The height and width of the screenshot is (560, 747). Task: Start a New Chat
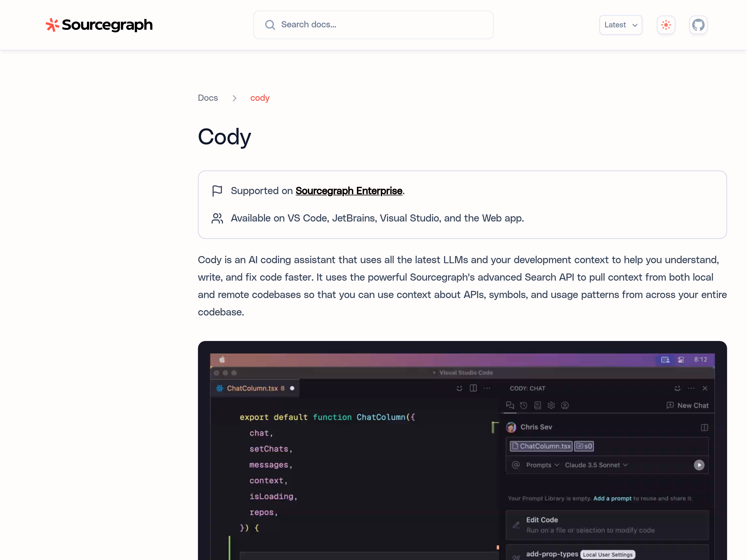click(x=688, y=405)
